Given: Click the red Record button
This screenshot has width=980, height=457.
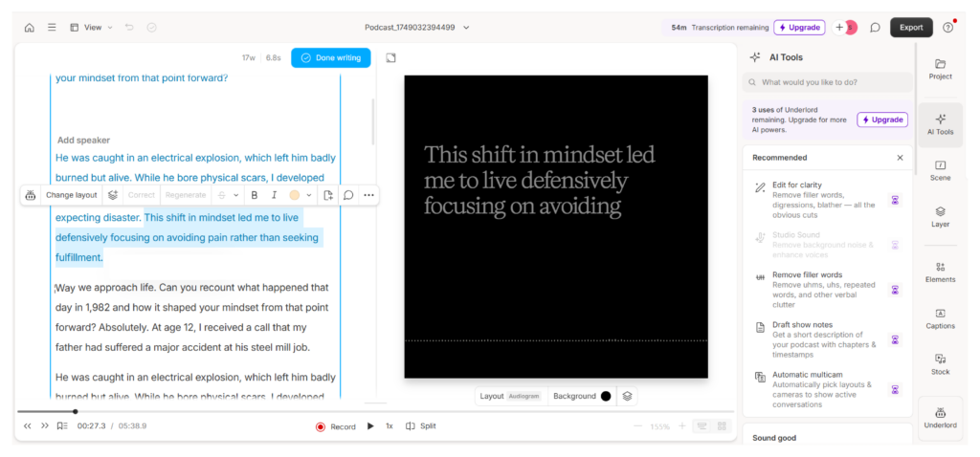Looking at the screenshot, I should click(x=336, y=426).
